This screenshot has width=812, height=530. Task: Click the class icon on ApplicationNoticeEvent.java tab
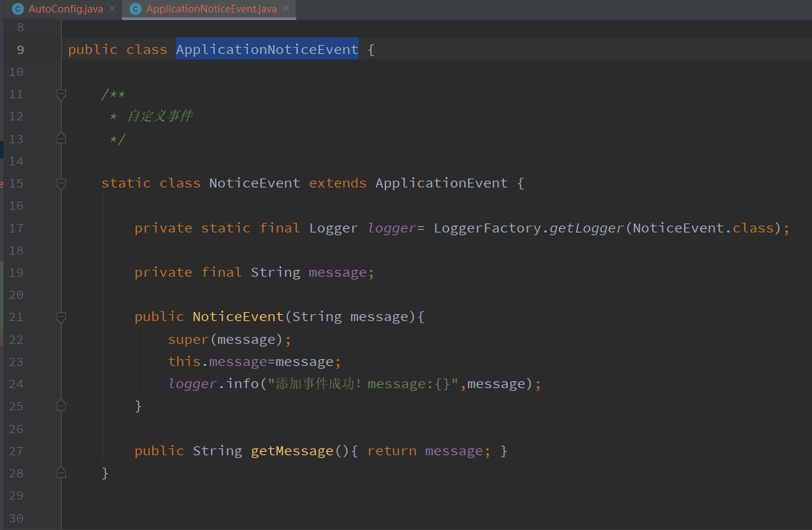point(136,9)
